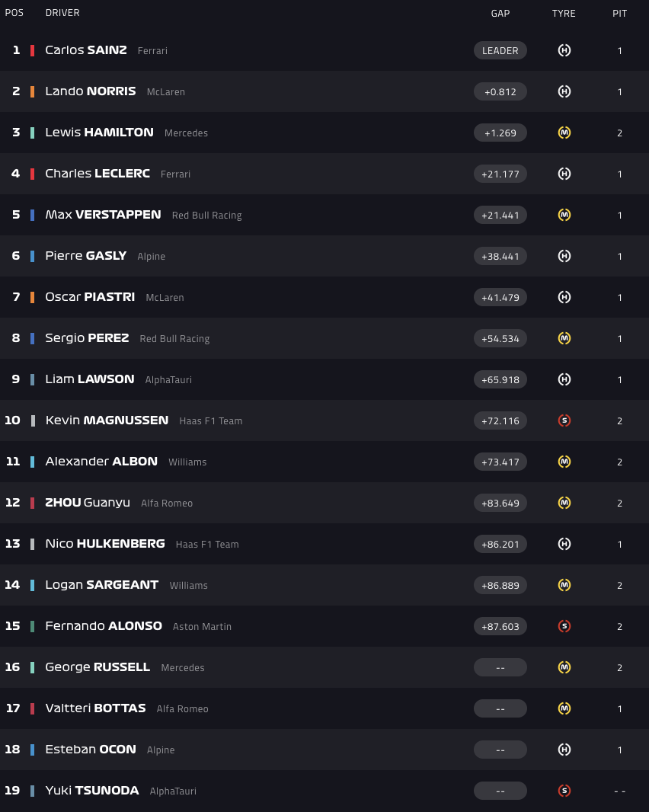The width and height of the screenshot is (649, 812).
Task: Click Lando Norris's +0.812 gap badge
Action: (500, 91)
